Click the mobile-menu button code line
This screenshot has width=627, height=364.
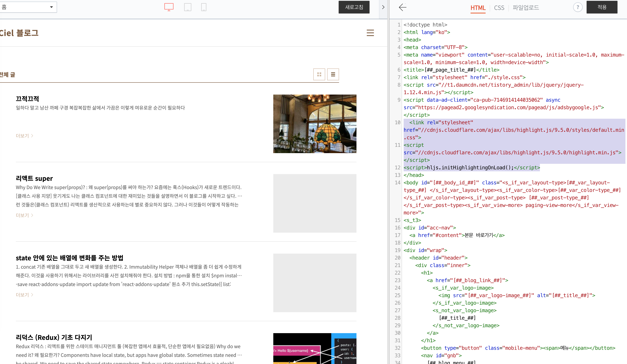click(518, 348)
